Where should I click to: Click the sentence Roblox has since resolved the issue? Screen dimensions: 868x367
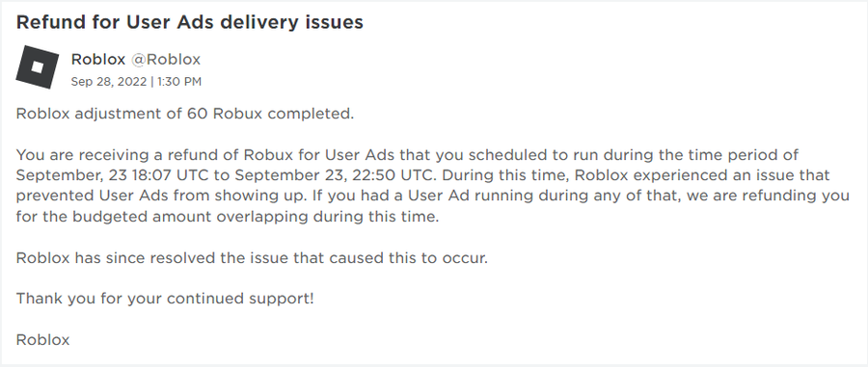coord(252,258)
